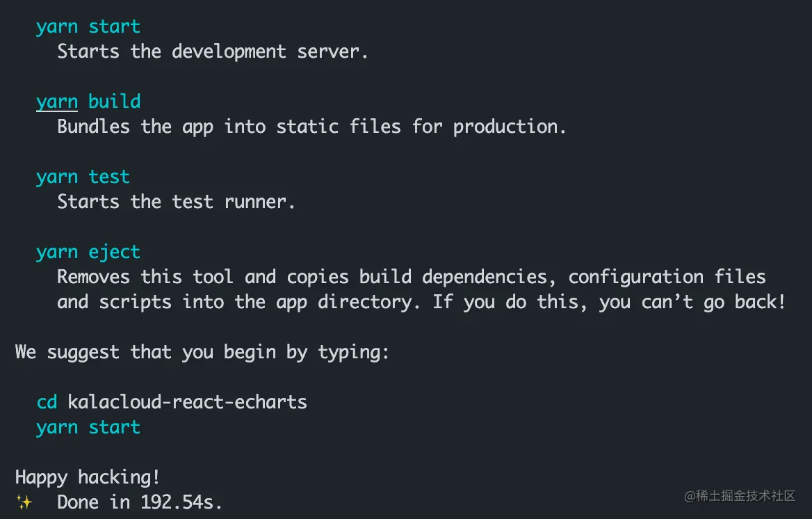
Task: Click the 'Done in 192.54s.' line
Action: 140,502
